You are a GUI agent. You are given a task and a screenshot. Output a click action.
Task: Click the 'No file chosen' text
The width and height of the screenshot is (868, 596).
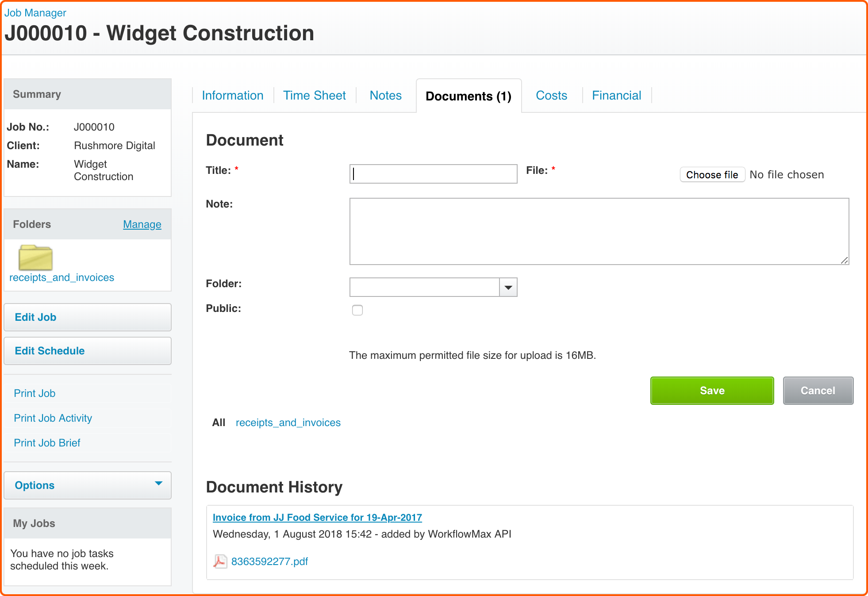(787, 175)
